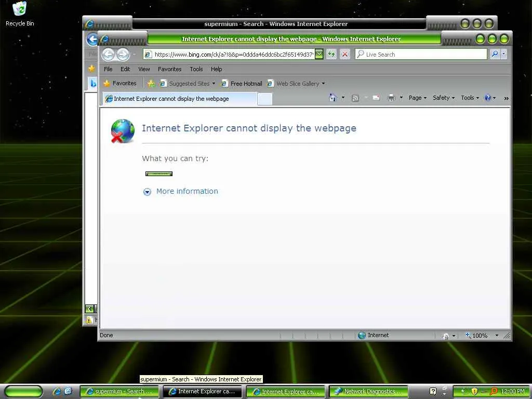Open the Help menu

point(216,69)
